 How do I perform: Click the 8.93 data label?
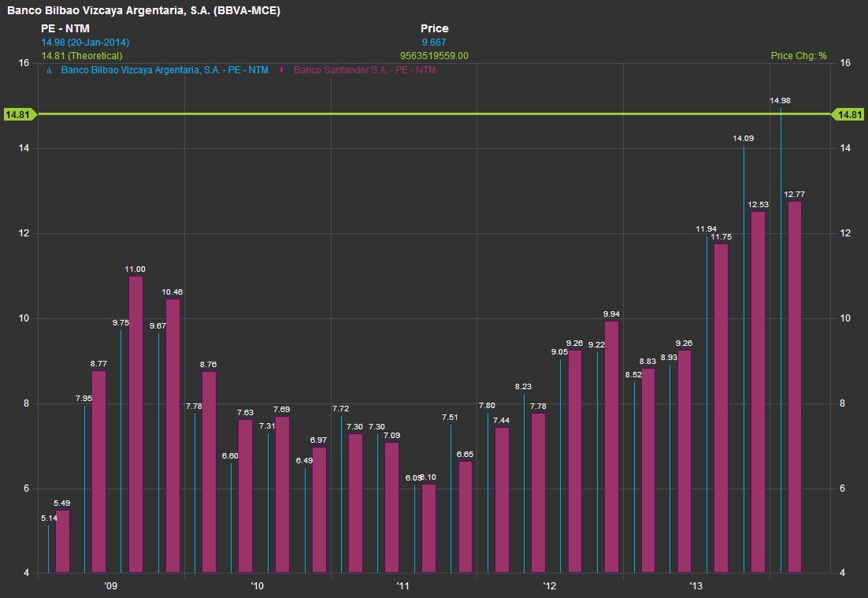tap(670, 358)
